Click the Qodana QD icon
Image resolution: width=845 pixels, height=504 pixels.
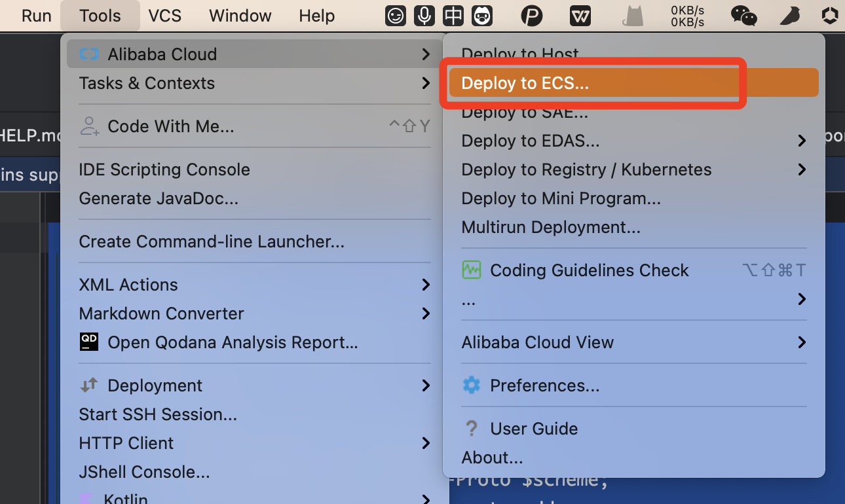point(88,342)
